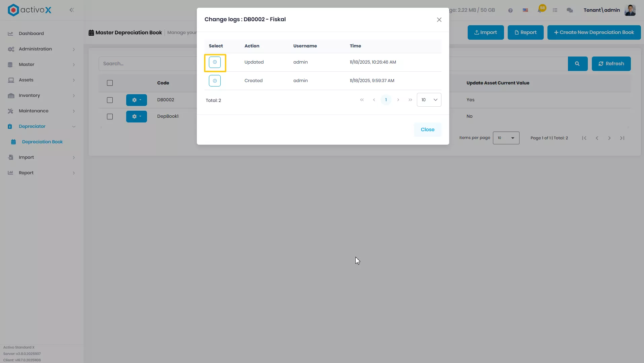Expand the Master menu
644x363 pixels.
click(x=42, y=65)
